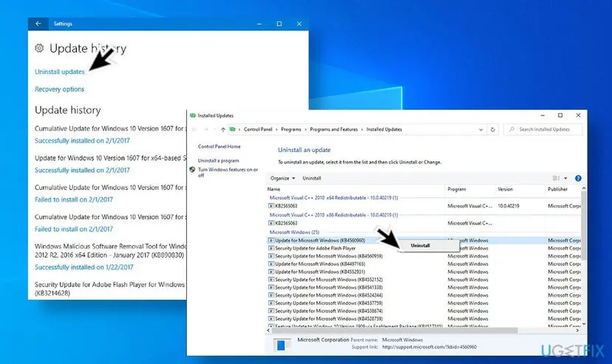
Task: Sort by Program column header
Action: pyautogui.click(x=470, y=189)
